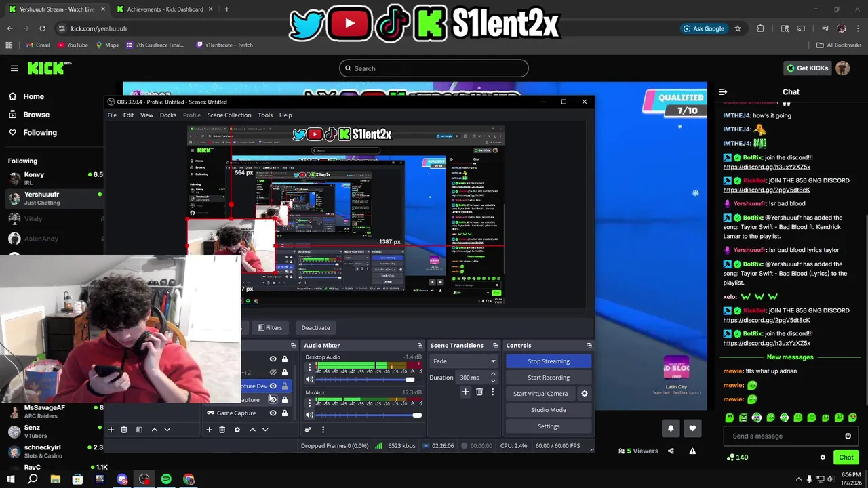Switch to Achievements Kick Dashboard tab

point(165,9)
